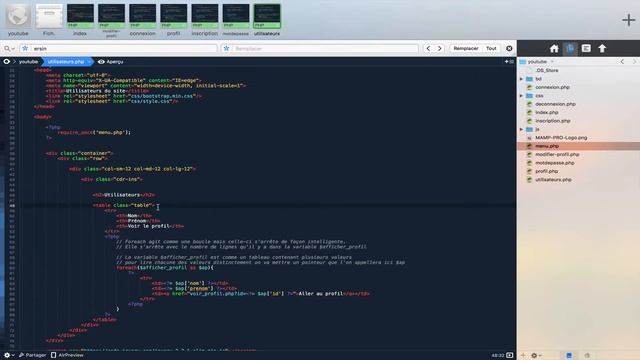640x360 pixels.
Task: Click the star icon in the find field
Action: (x=25, y=49)
